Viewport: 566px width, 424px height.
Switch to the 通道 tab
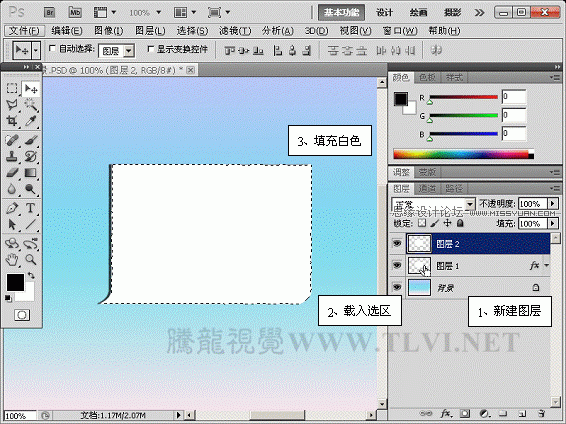427,188
